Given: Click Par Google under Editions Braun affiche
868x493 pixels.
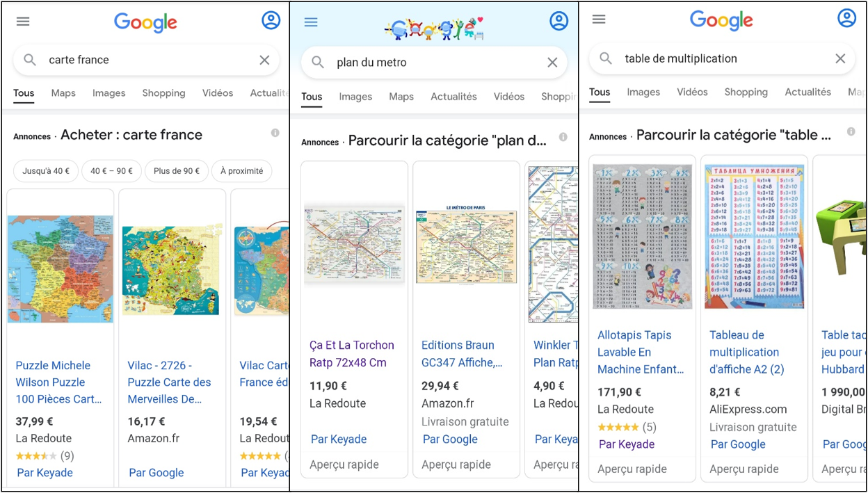Looking at the screenshot, I should click(x=450, y=439).
